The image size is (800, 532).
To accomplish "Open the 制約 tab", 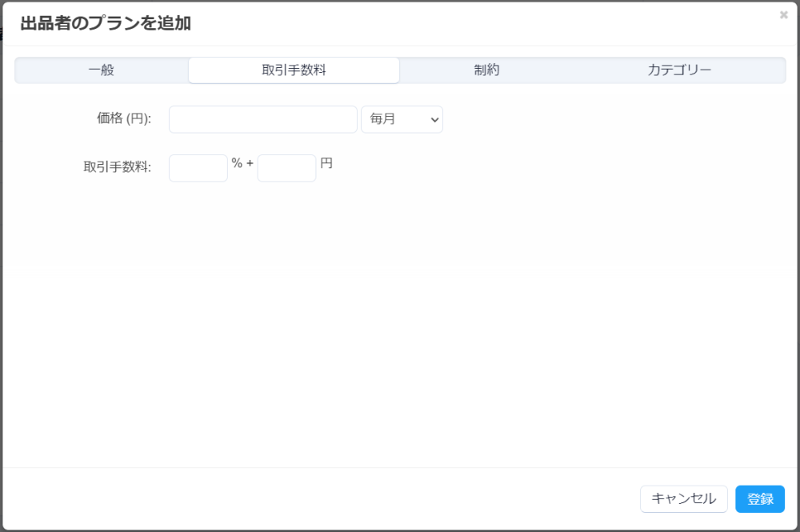I will (486, 70).
